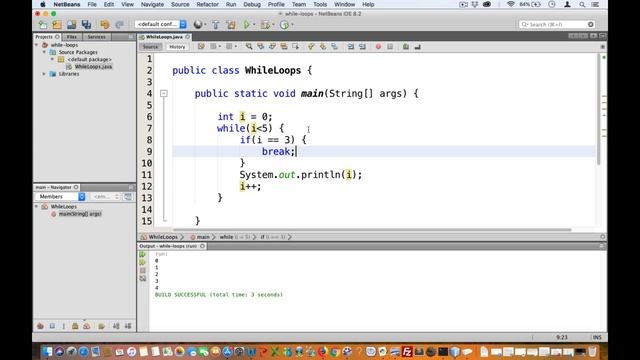This screenshot has height=360, width=640.
Task: Toggle Show Inherited Members in Navigator toolbar
Action: (x=40, y=326)
